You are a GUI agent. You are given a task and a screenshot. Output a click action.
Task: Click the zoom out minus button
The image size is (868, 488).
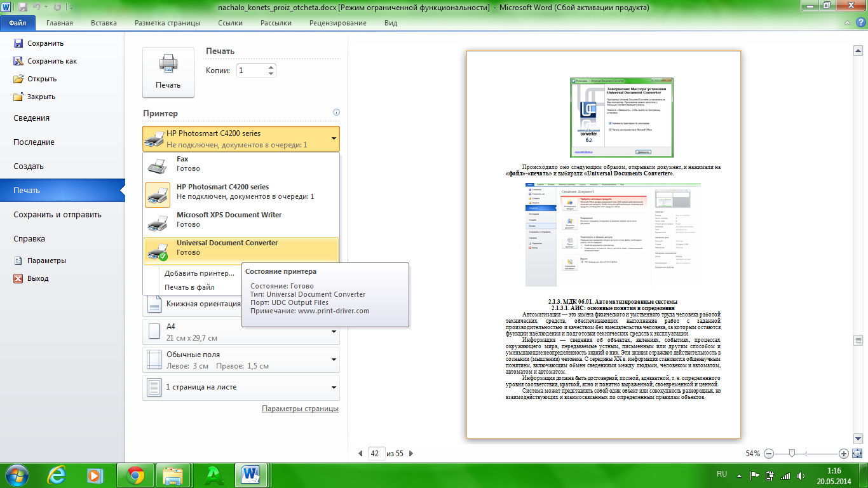(768, 454)
